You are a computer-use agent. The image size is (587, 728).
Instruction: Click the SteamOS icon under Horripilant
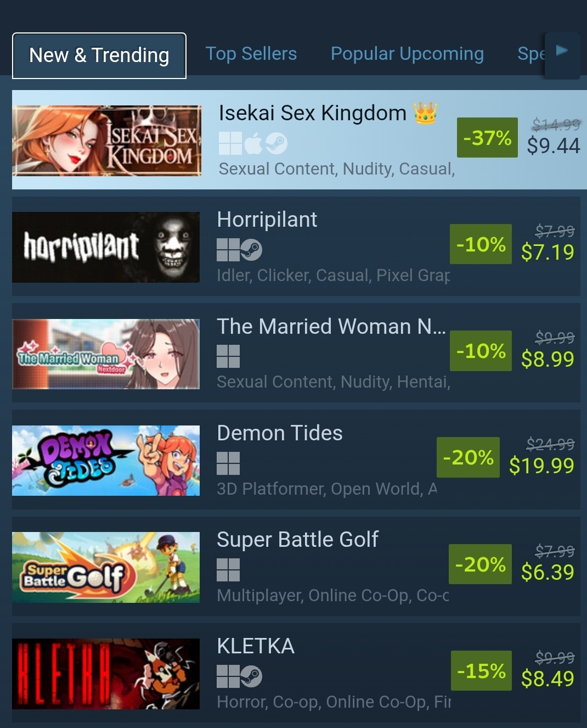click(x=251, y=250)
